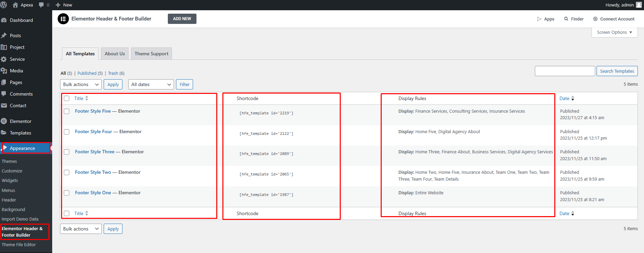Screen dimensions: 644x253
Task: Click the Comments icon in sidebar
Action: click(x=4, y=94)
